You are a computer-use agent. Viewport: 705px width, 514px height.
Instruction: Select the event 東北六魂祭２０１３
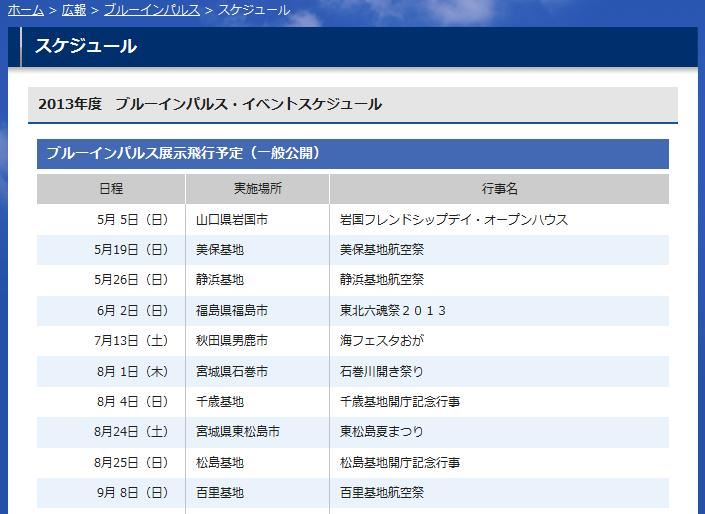point(393,310)
